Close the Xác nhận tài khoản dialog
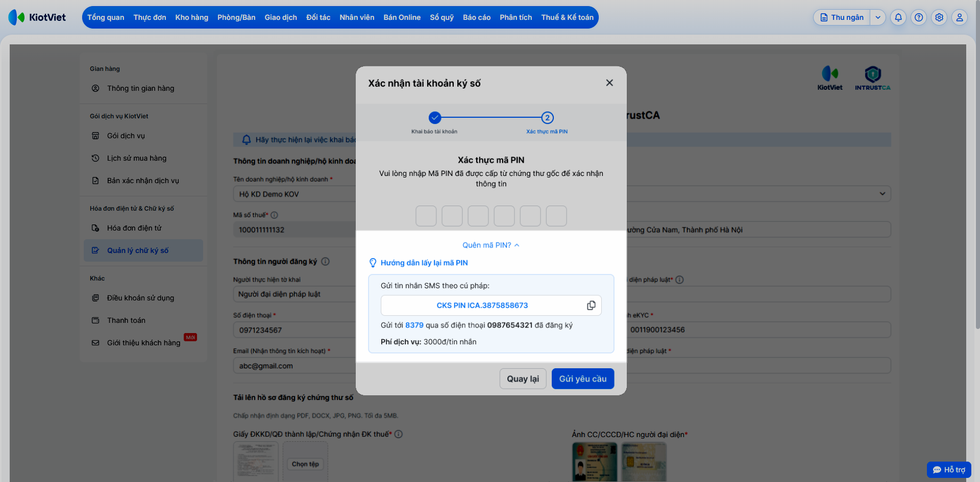980x482 pixels. pos(609,83)
